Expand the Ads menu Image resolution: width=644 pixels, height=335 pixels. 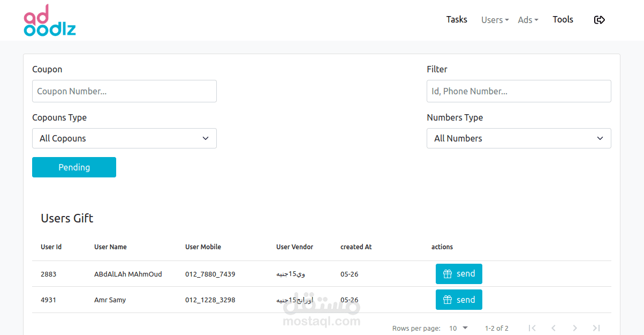528,20
